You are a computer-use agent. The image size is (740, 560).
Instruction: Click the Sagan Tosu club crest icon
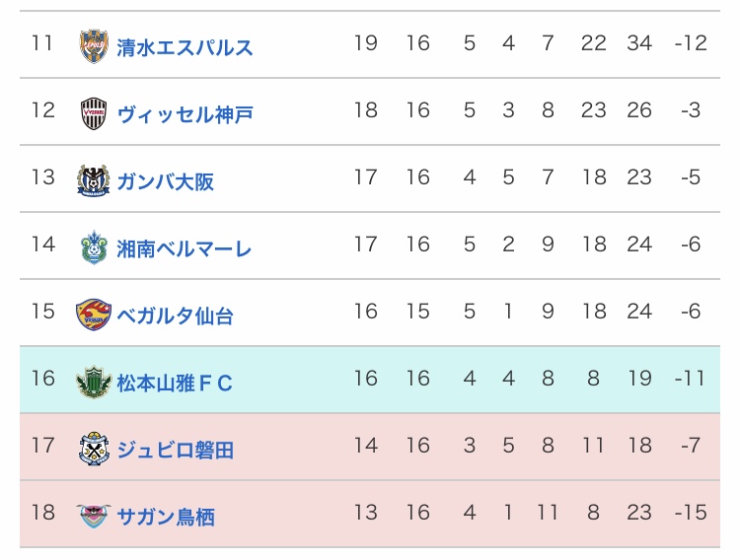pyautogui.click(x=94, y=516)
